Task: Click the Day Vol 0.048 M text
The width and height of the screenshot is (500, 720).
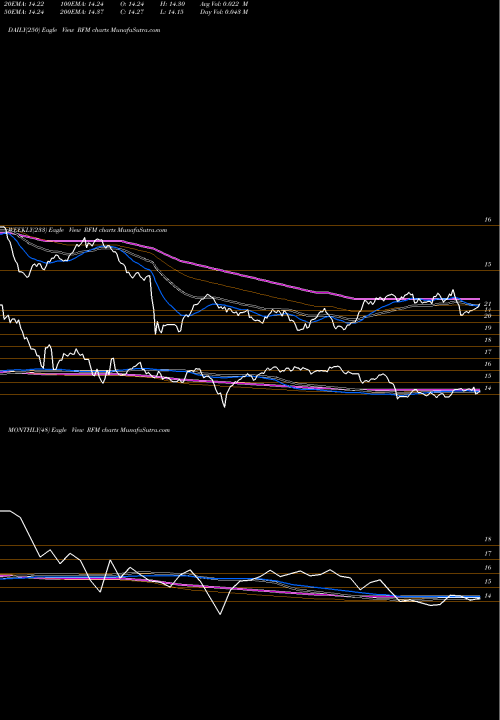Action: point(224,12)
